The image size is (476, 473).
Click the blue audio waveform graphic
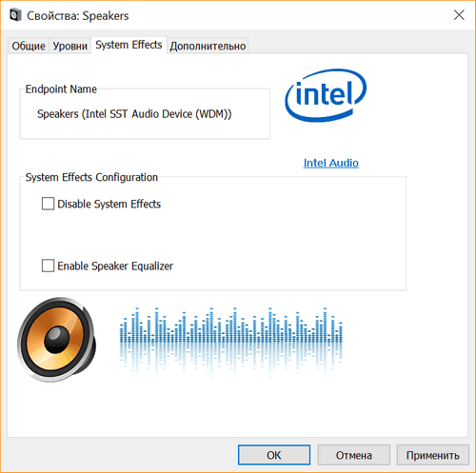tap(231, 342)
